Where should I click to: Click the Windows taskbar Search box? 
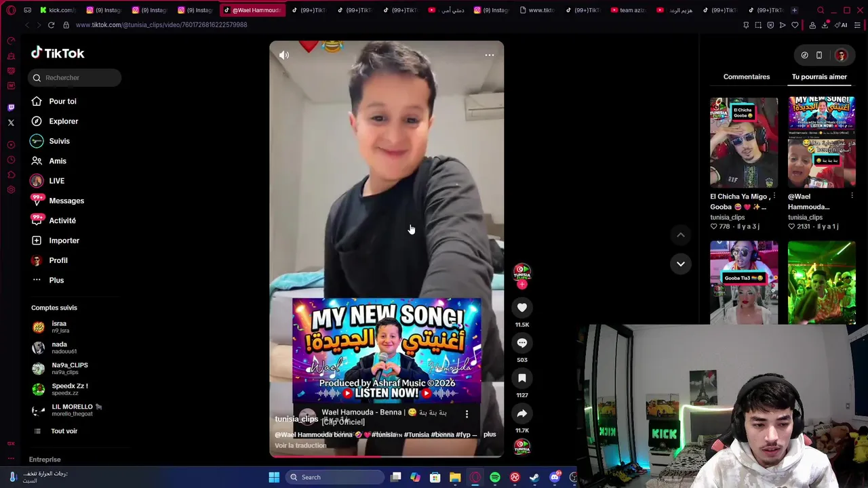[334, 477]
